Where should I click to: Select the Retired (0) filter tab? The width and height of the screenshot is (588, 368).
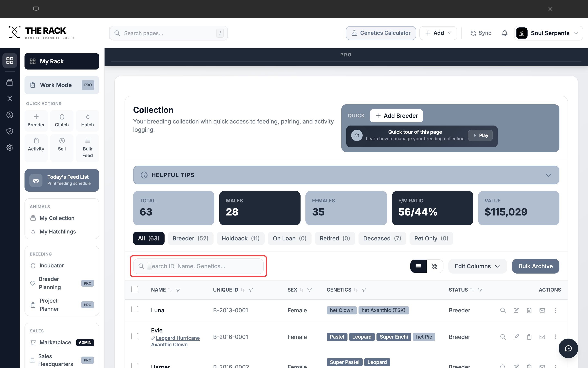[x=335, y=238]
